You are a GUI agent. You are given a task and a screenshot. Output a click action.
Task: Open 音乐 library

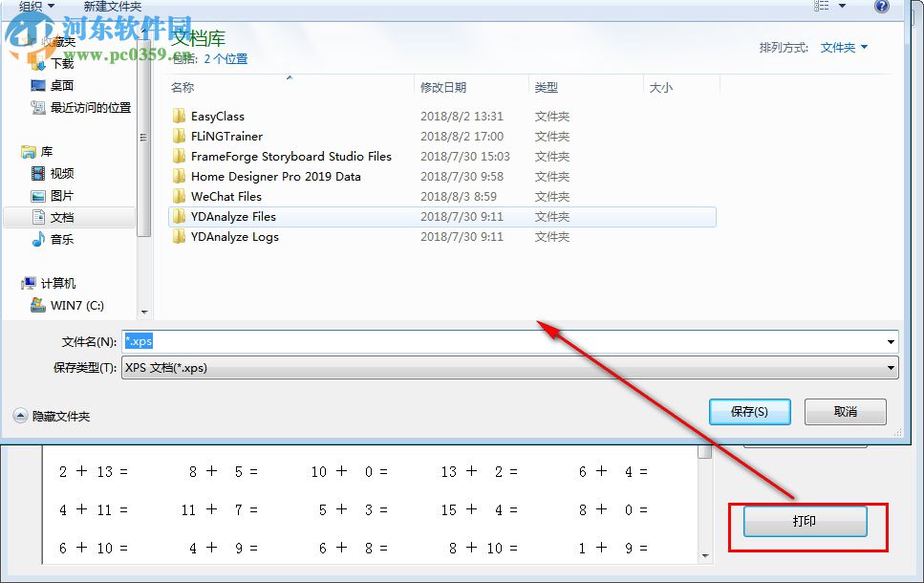pyautogui.click(x=62, y=239)
